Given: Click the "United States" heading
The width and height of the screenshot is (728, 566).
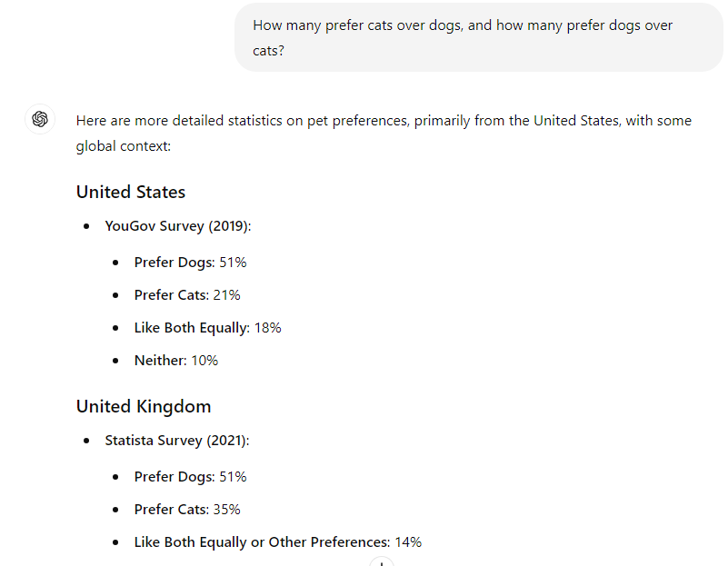Looking at the screenshot, I should pos(131,192).
